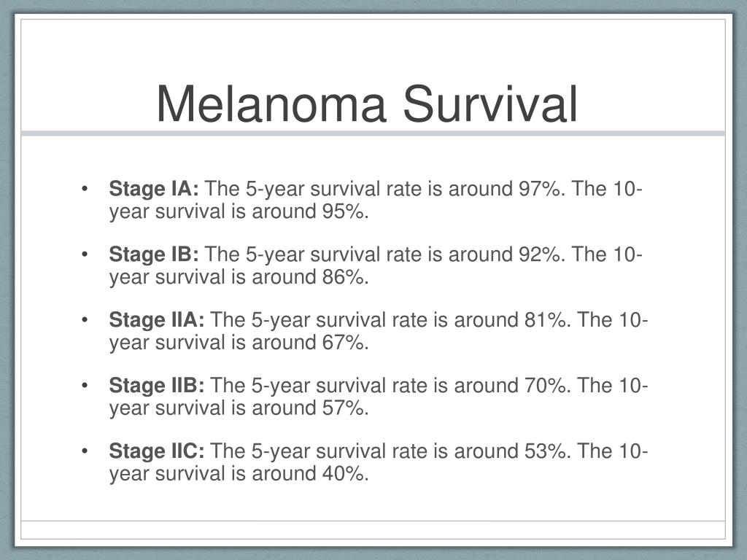Click the bullet point before Stage IIB
This screenshot has height=560, width=747.
tap(85, 385)
